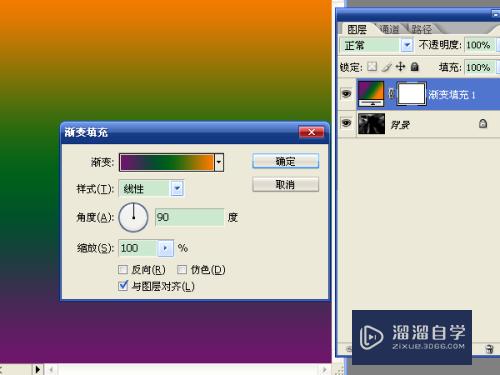500x375 pixels.
Task: Open the gradient editor by clicking the gradient preview bar
Action: coord(166,162)
